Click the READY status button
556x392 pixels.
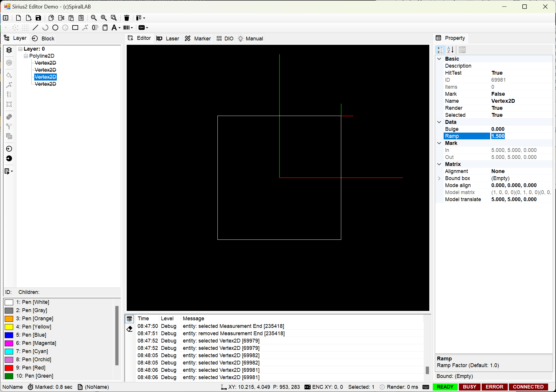click(445, 387)
